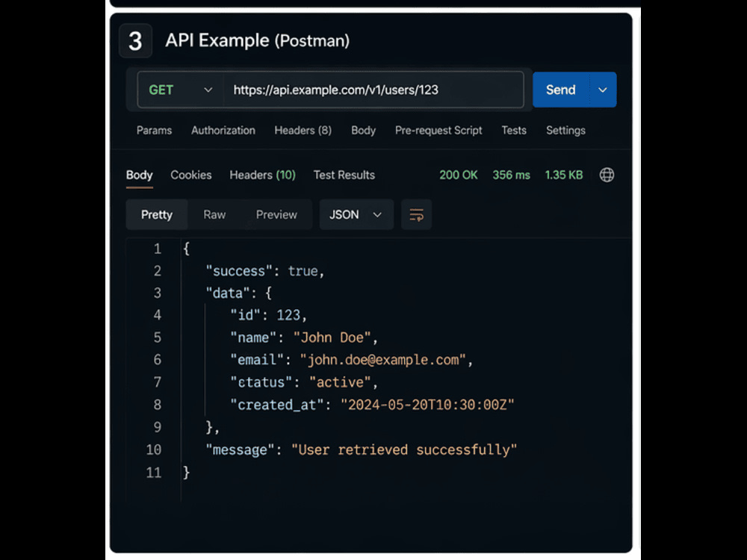Viewport: 747px width, 560px height.
Task: Toggle the line wrap icon
Action: (x=416, y=215)
